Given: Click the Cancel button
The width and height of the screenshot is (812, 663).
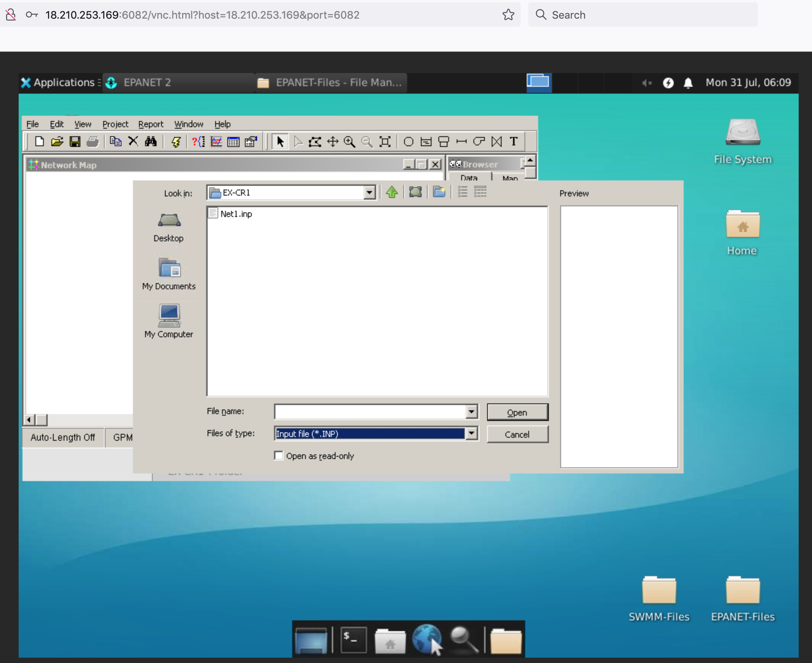Looking at the screenshot, I should pyautogui.click(x=517, y=435).
